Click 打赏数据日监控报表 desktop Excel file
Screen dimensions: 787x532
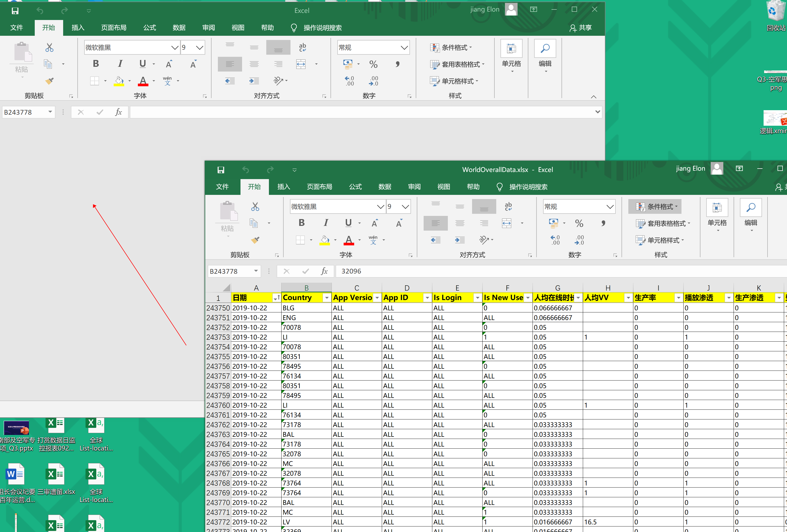[x=56, y=435]
